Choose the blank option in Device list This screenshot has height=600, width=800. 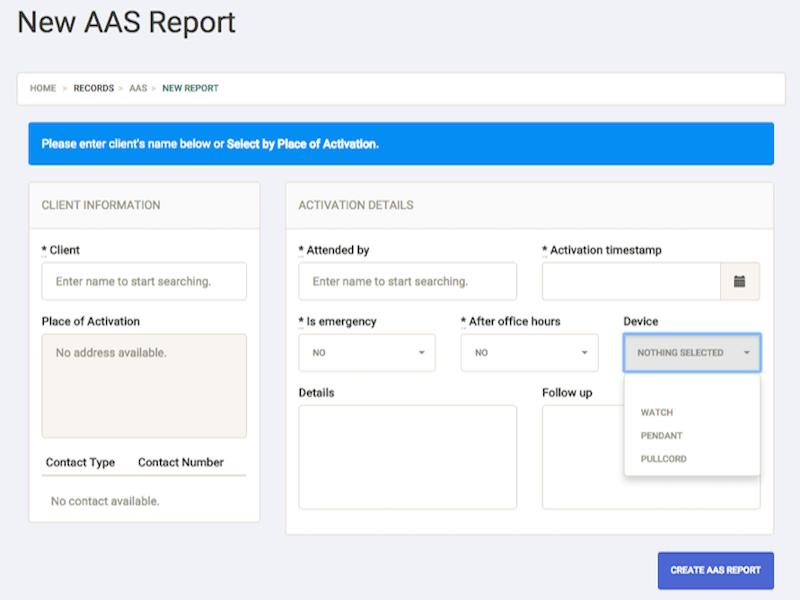[692, 389]
